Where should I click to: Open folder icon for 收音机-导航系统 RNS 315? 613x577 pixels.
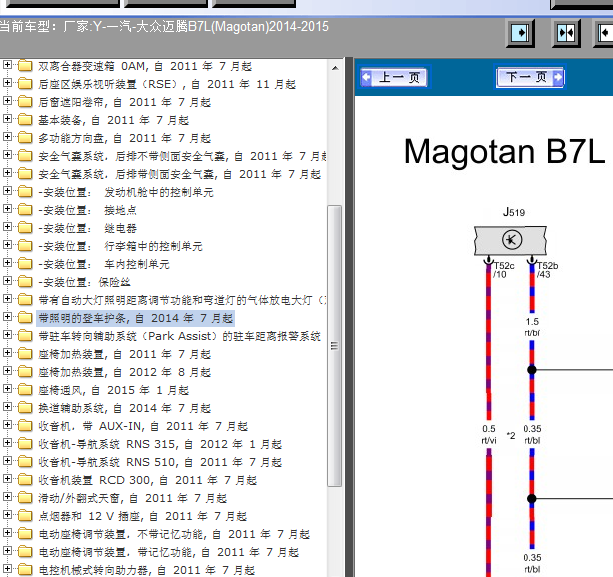point(25,444)
